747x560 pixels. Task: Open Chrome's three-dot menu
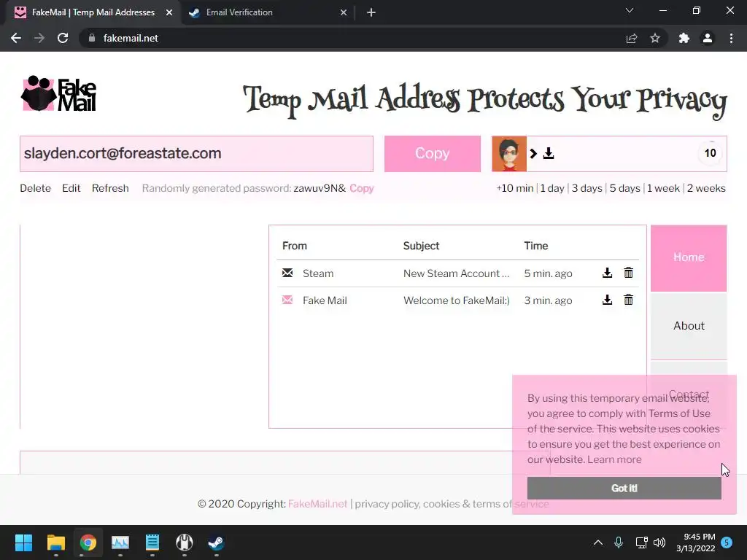(731, 38)
